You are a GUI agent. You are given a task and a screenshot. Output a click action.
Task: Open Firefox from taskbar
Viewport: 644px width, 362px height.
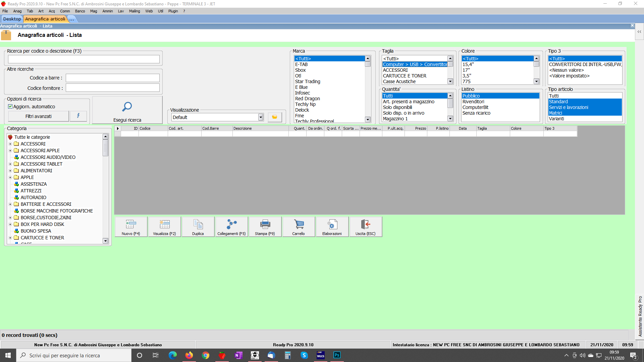coord(189,355)
